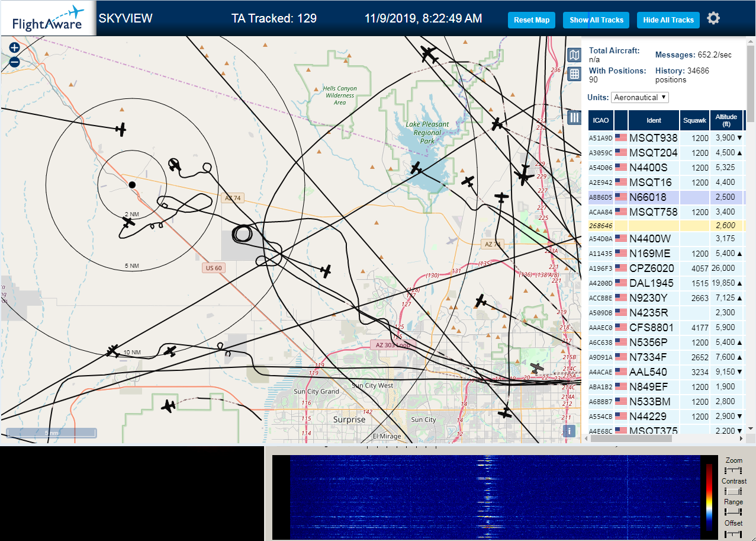Click US flag in N66018 row
This screenshot has height=541, width=756.
pyautogui.click(x=621, y=197)
